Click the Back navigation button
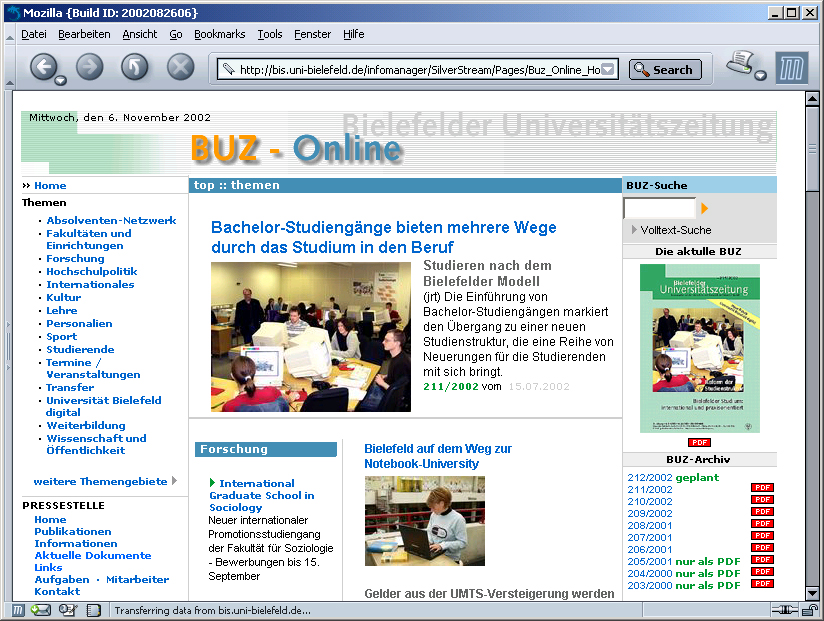Viewport: 824px width, 621px height. pyautogui.click(x=43, y=67)
